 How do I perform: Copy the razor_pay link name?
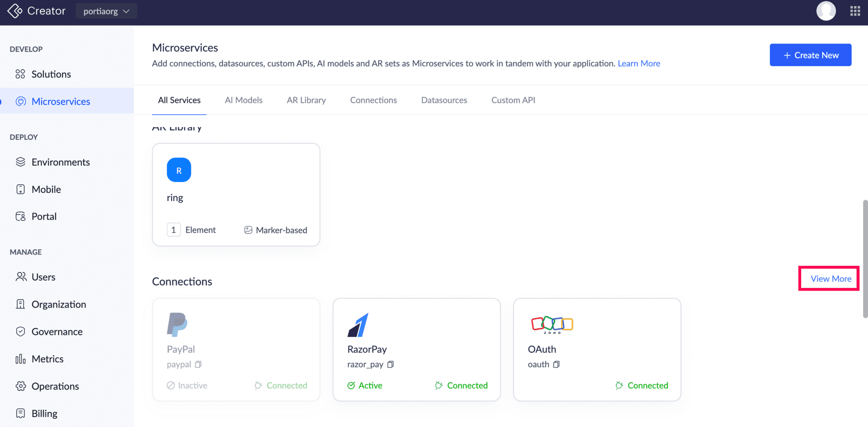tap(391, 364)
